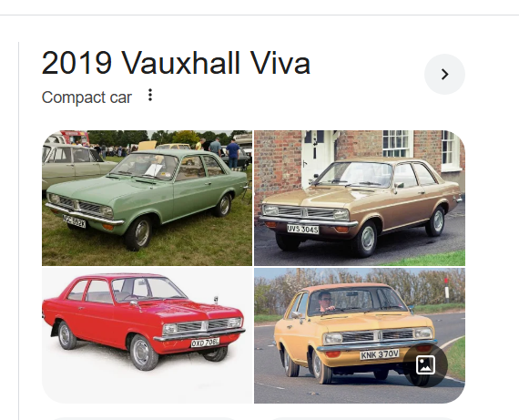Open the gold Viva by brick house photo

click(360, 198)
